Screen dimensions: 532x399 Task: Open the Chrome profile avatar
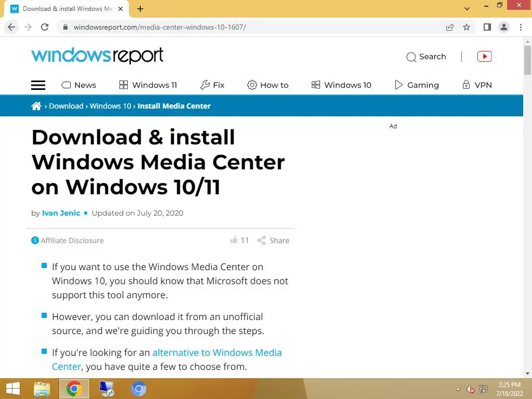point(504,27)
